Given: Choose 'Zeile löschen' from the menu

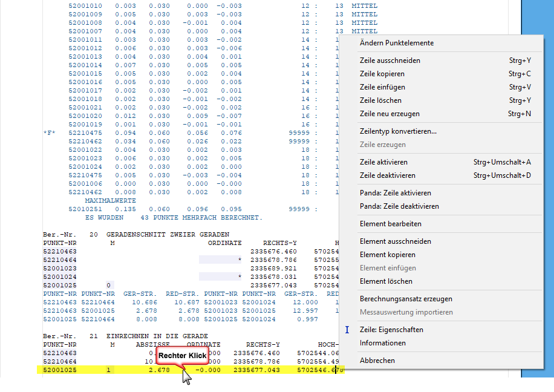Looking at the screenshot, I should pyautogui.click(x=380, y=100).
